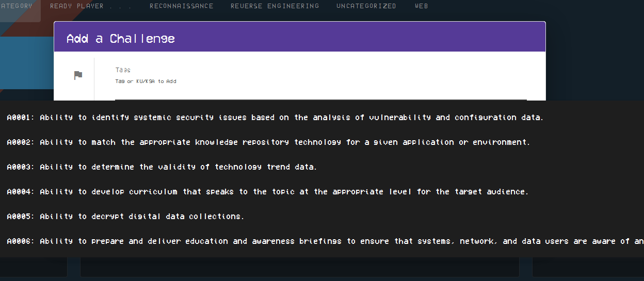644x281 pixels.
Task: Select A0002 knowledge repository technology suggestion
Action: [268, 142]
